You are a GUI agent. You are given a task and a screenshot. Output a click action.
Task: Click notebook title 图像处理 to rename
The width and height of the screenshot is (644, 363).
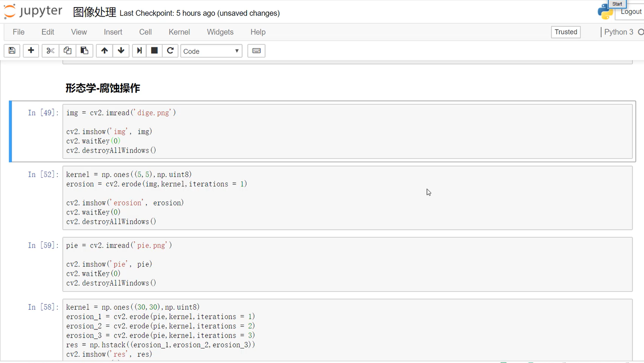tap(95, 12)
